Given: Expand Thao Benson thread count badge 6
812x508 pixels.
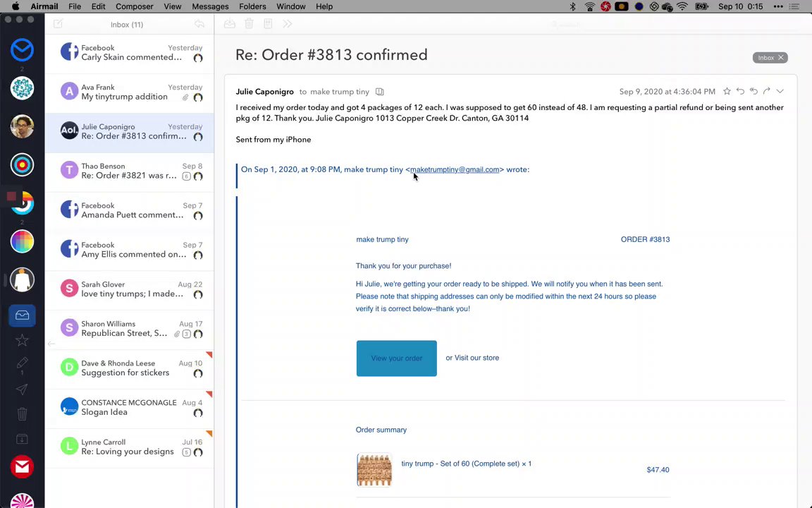Looking at the screenshot, I should 186,176.
